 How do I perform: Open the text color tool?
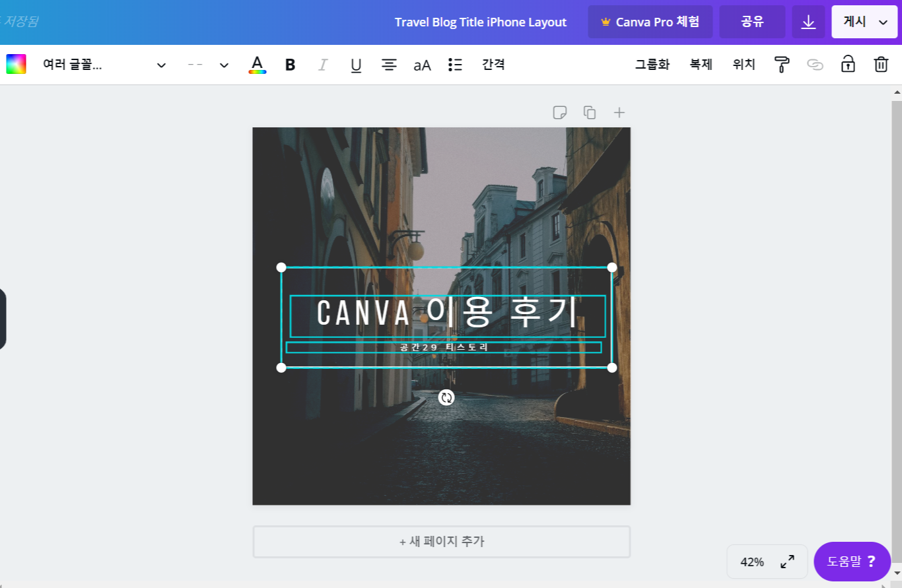[x=258, y=65]
